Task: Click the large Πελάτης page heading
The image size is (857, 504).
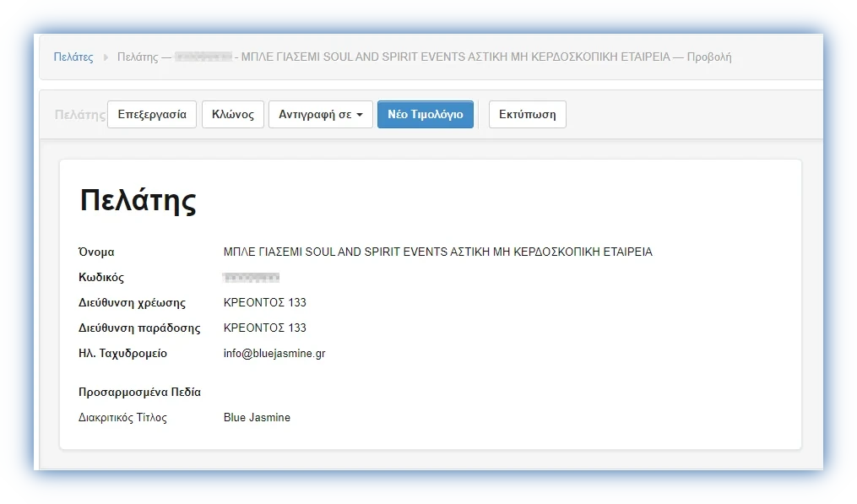Action: pyautogui.click(x=138, y=201)
